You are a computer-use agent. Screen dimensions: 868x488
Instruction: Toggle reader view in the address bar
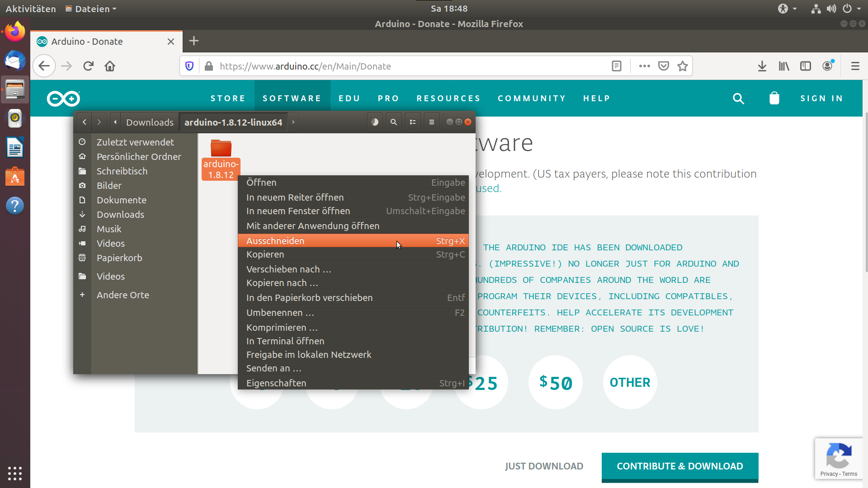(x=617, y=66)
